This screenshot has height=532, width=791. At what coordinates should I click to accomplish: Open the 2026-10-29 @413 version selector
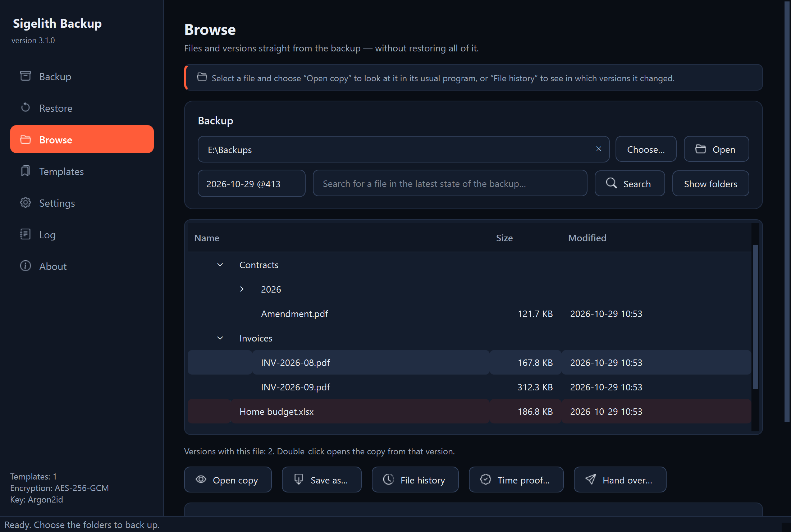pos(252,184)
